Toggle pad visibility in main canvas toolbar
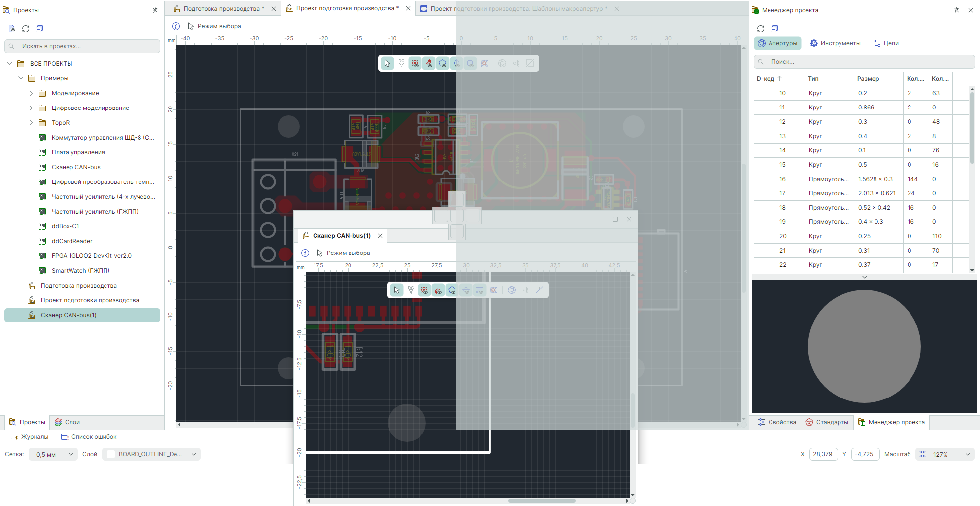Screen dimensions: 980x506 [415, 63]
